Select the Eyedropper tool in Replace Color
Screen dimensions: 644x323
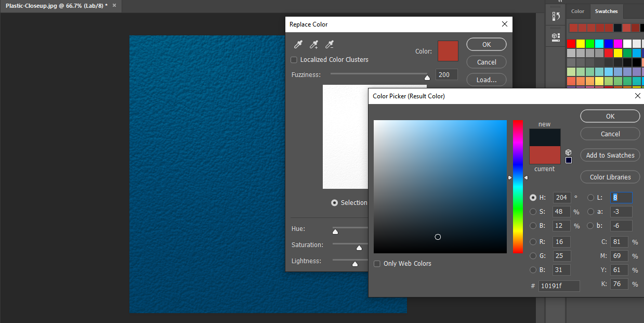click(x=298, y=45)
